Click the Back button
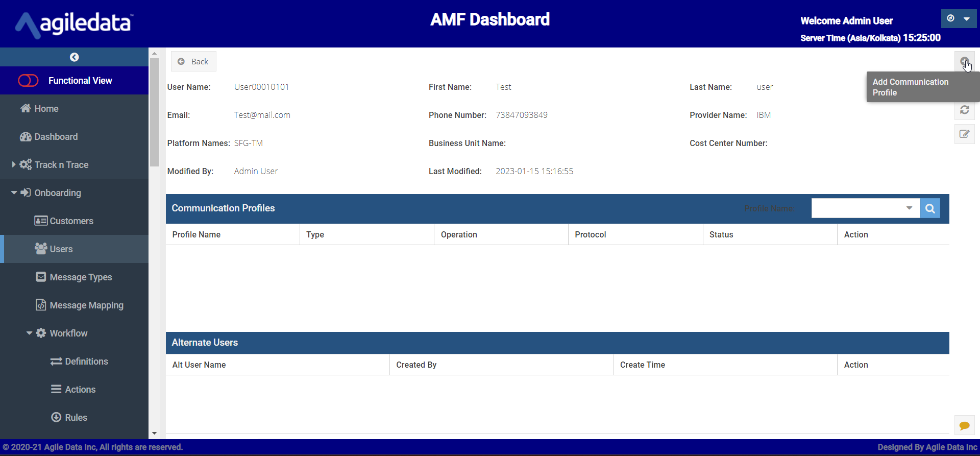 point(193,61)
